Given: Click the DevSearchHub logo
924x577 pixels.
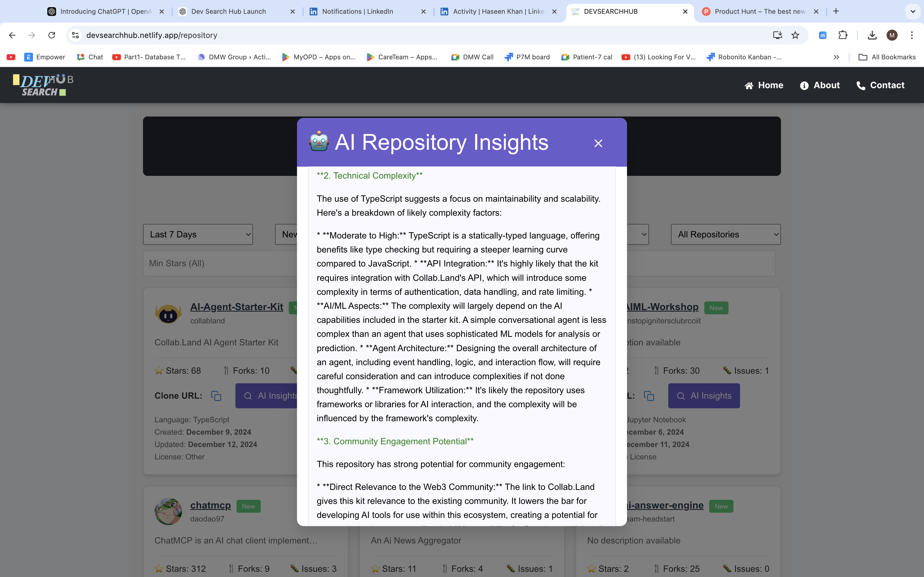Looking at the screenshot, I should pyautogui.click(x=43, y=85).
